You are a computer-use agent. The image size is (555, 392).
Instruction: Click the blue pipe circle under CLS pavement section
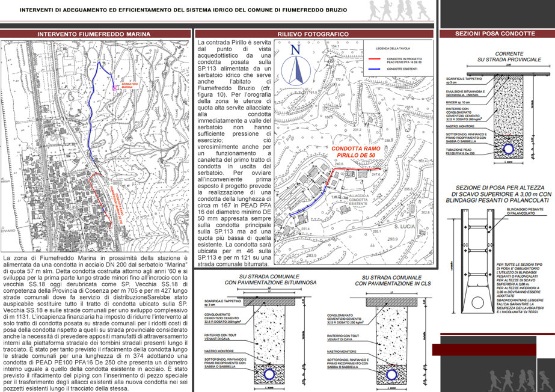point(391,375)
